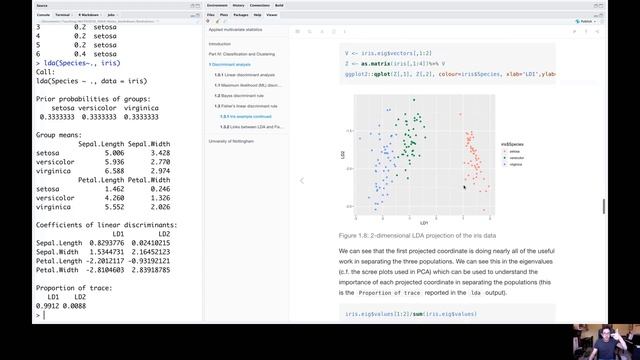Click the Twitter share icon in book toolbar
640x360 pixels.
[574, 31]
